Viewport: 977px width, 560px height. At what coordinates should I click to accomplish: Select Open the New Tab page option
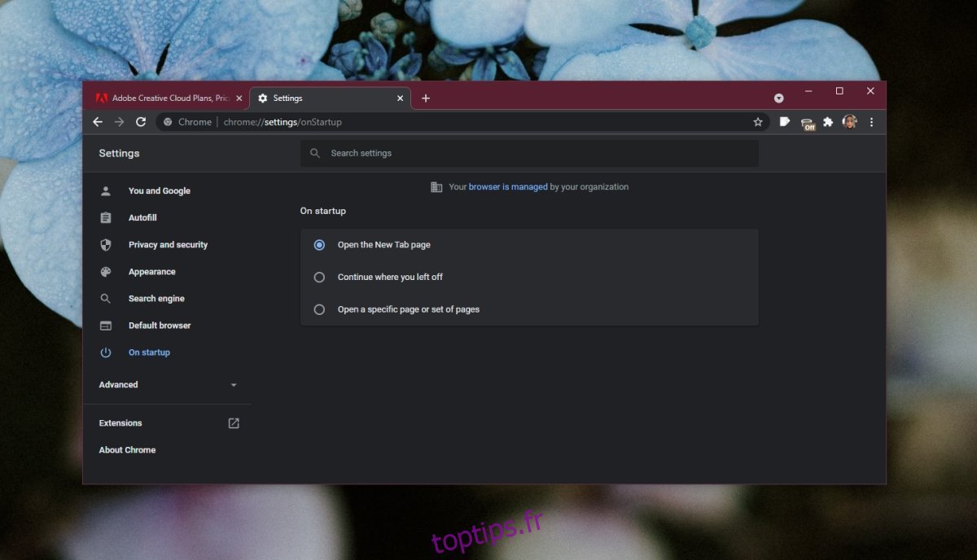319,245
